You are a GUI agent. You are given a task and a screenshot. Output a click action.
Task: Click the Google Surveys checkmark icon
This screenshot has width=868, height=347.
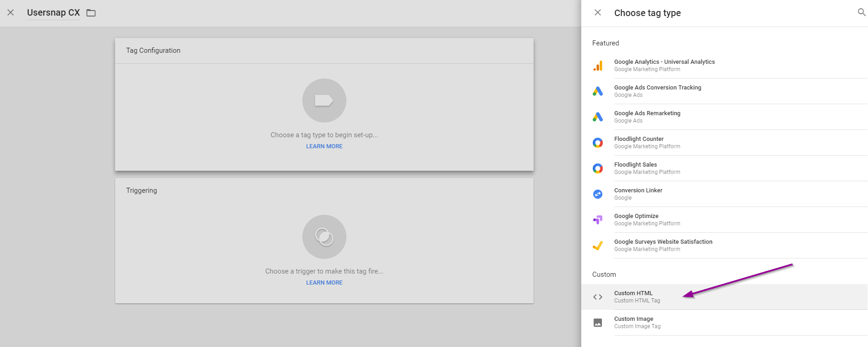(x=598, y=246)
